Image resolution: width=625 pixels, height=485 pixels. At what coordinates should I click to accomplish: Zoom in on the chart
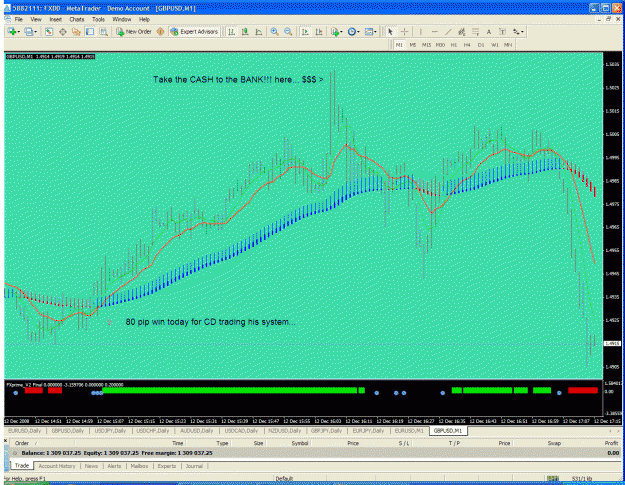[x=275, y=32]
